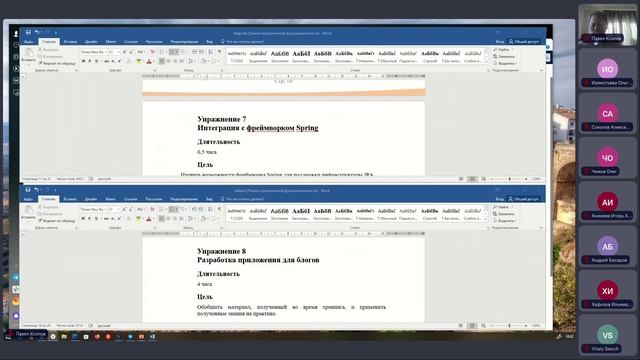The width and height of the screenshot is (640, 360).
Task: Switch to Вставка tab in Упражнение 7 window
Action: (70, 42)
